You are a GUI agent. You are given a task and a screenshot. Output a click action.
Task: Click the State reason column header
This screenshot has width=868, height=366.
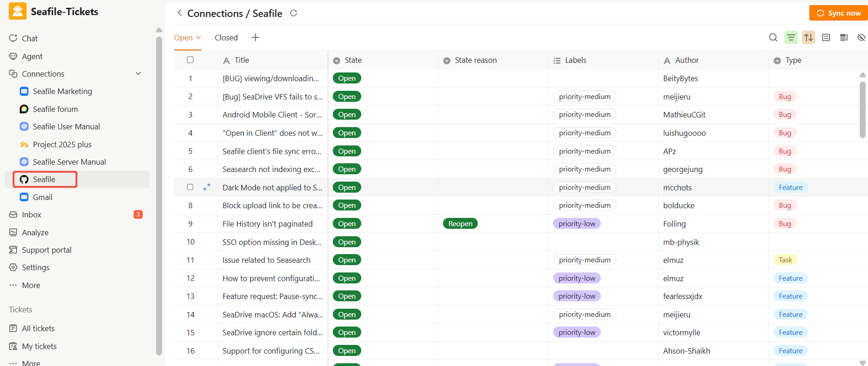(x=493, y=60)
